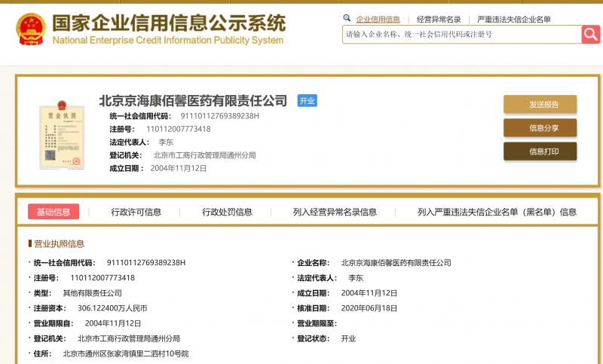Click the small blue magnifier icon

click(347, 17)
